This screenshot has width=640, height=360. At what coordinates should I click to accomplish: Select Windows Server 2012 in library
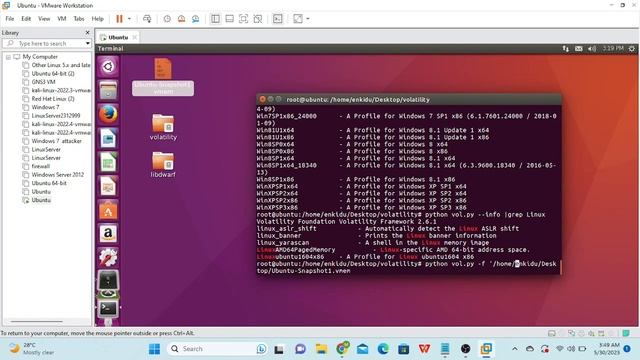[x=53, y=175]
